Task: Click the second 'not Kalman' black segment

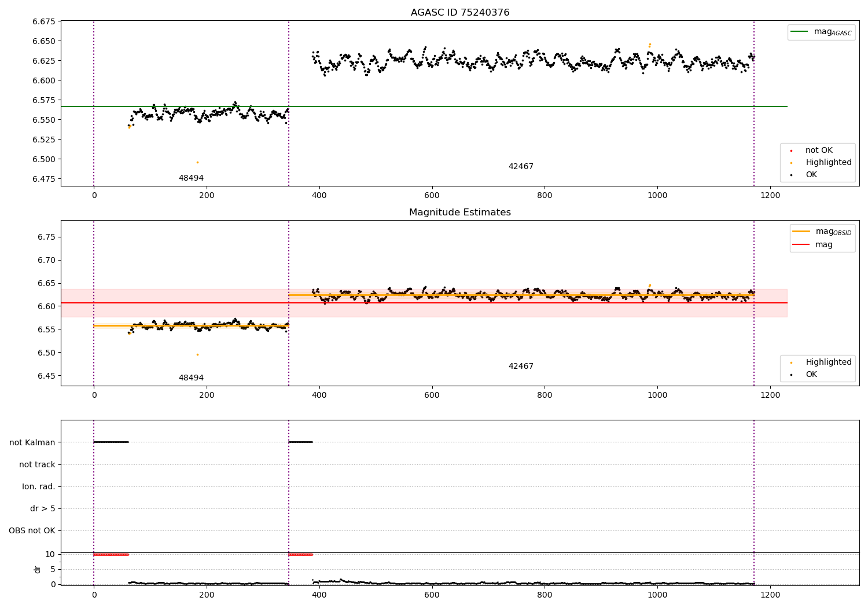Action: click(301, 442)
